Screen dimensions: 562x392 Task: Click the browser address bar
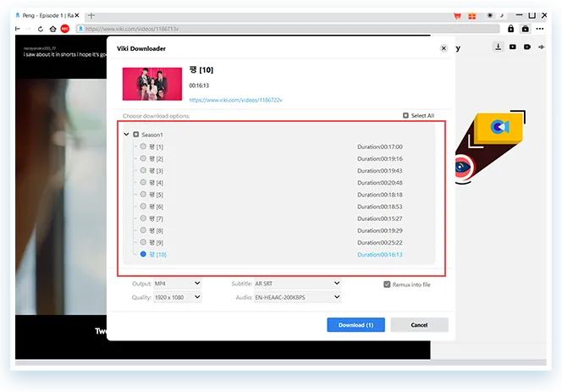[x=288, y=29]
